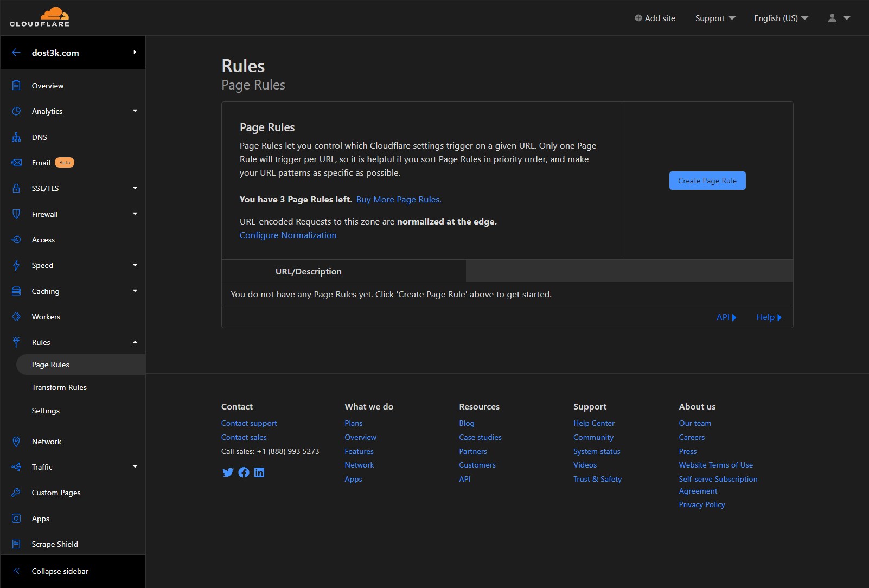
Task: Click the Network location pin icon
Action: coord(16,442)
